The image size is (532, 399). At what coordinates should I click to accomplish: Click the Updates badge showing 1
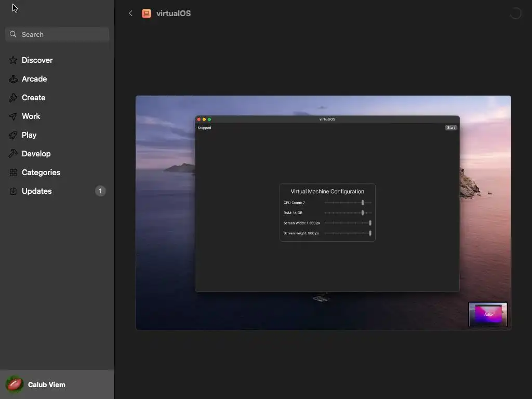click(x=100, y=191)
